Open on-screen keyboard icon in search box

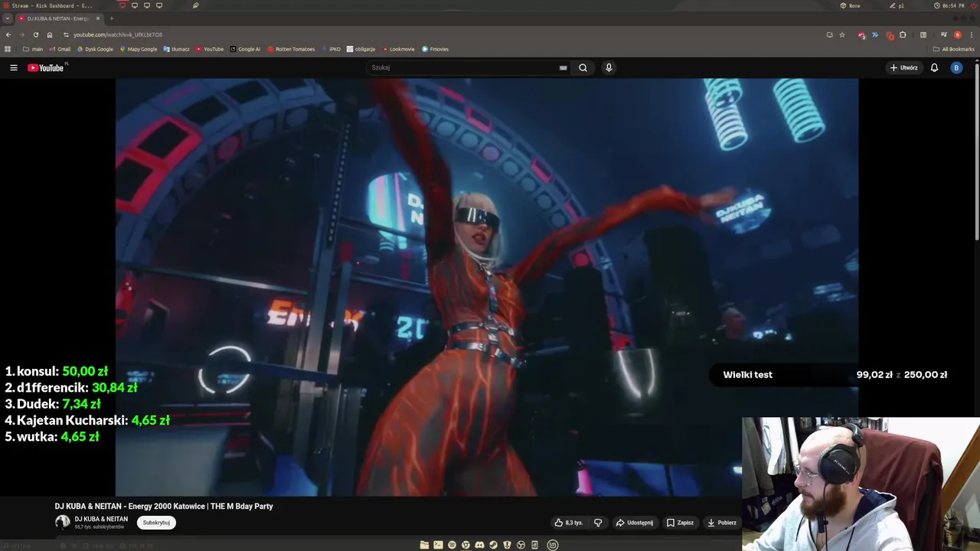(x=563, y=67)
